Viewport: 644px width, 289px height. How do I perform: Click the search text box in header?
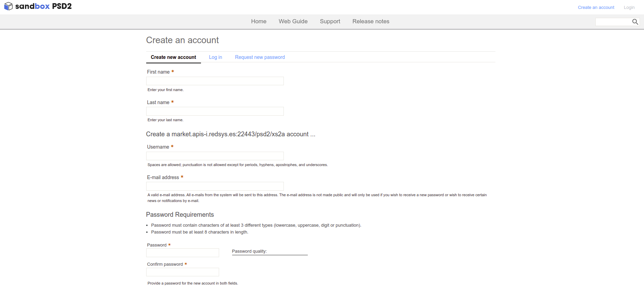613,22
